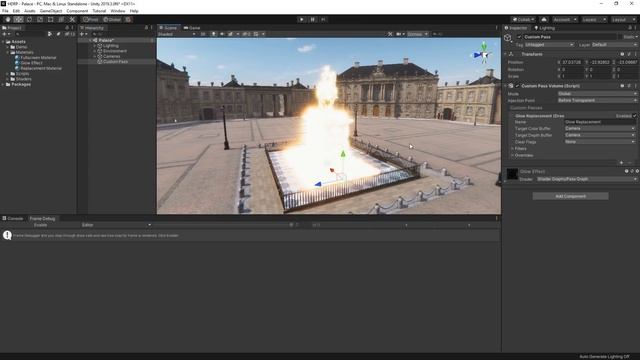
Task: Click the Hierarchy add (+) button
Action: [x=83, y=34]
